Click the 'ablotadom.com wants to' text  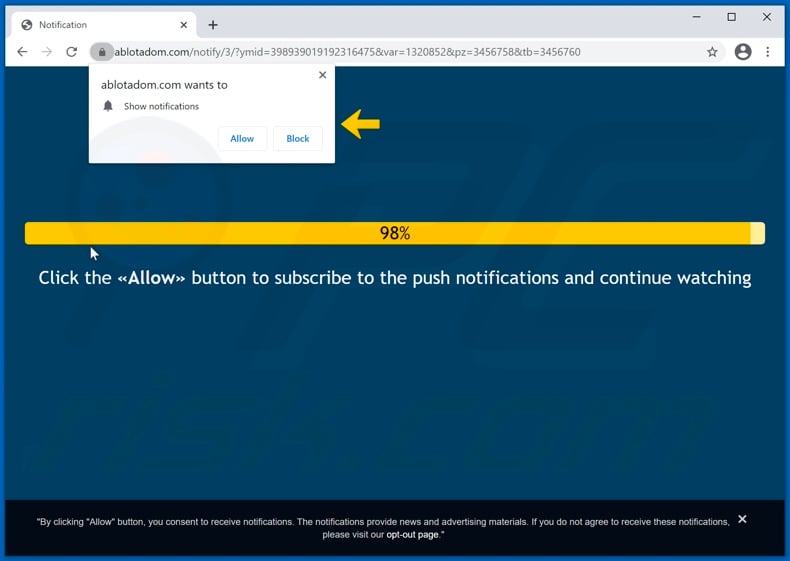coord(164,85)
